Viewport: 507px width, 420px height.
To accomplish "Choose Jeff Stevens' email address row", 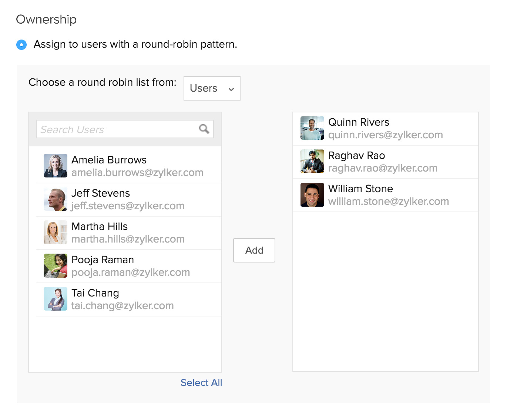I will click(128, 206).
